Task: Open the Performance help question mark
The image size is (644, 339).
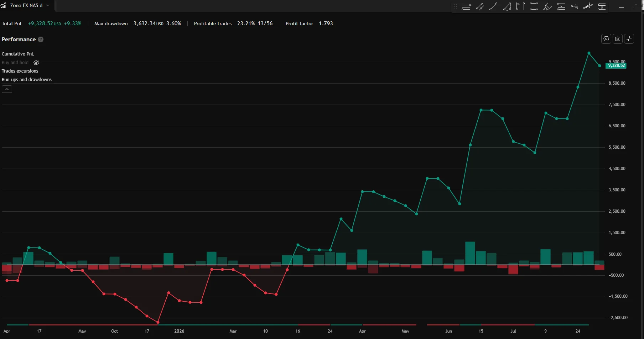Action: 41,39
